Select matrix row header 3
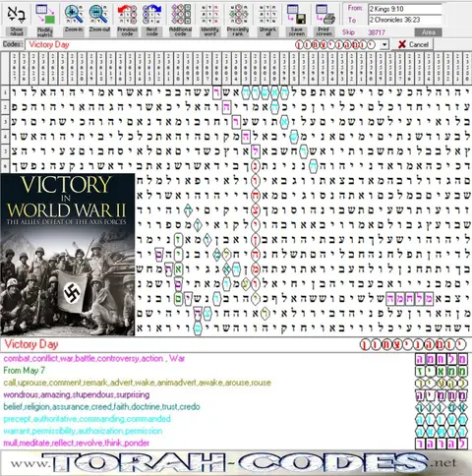This screenshot has width=472, height=476. coord(5,122)
